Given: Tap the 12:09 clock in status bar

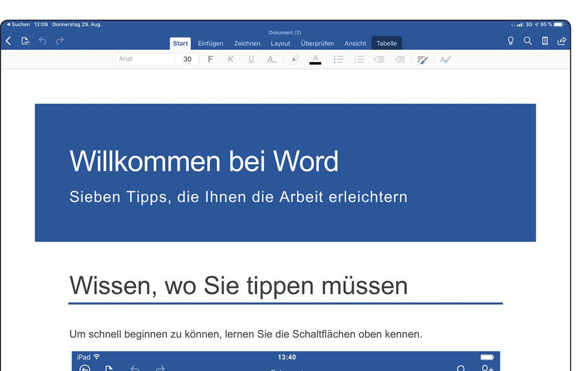Looking at the screenshot, I should [x=41, y=24].
